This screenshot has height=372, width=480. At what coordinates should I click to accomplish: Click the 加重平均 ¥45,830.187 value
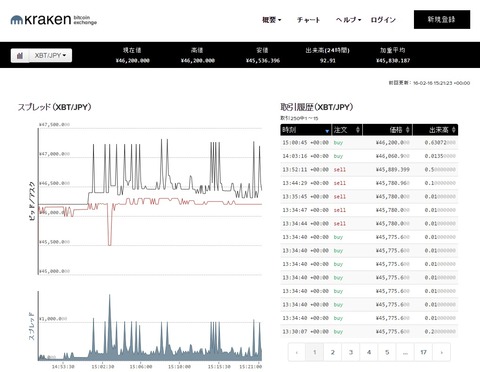(393, 61)
